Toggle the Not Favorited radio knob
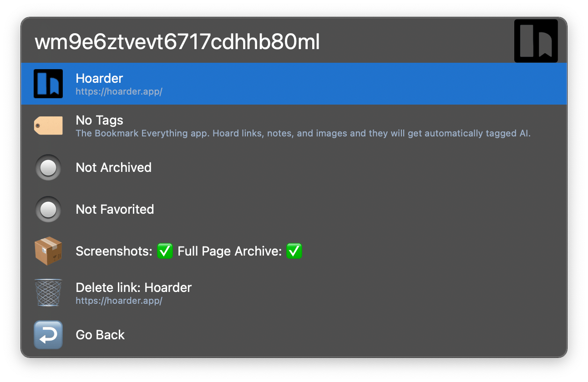This screenshot has width=588, height=382. (x=48, y=210)
